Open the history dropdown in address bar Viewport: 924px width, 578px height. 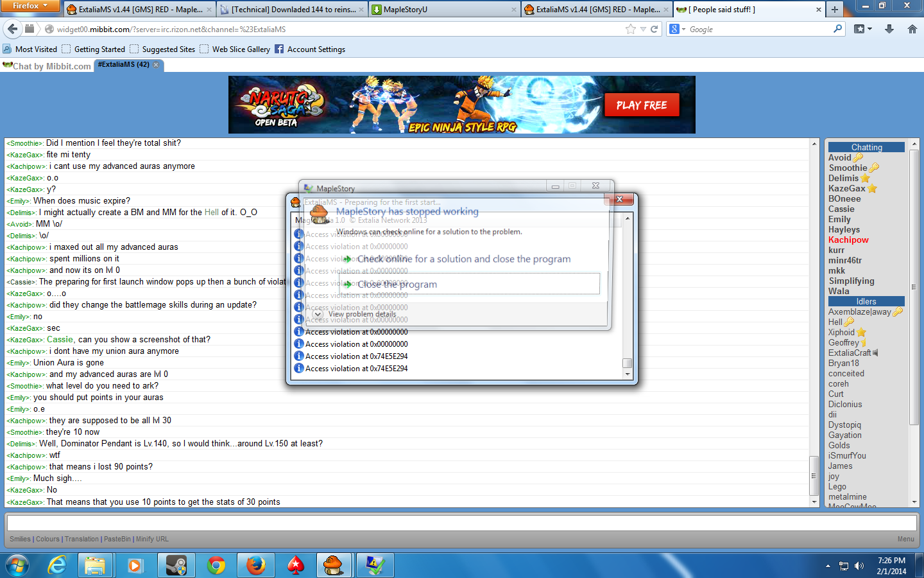coord(643,30)
